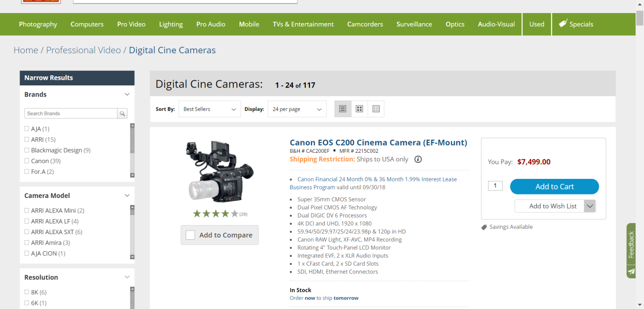Switch to medium grid view icon
The image size is (644, 309).
click(359, 109)
